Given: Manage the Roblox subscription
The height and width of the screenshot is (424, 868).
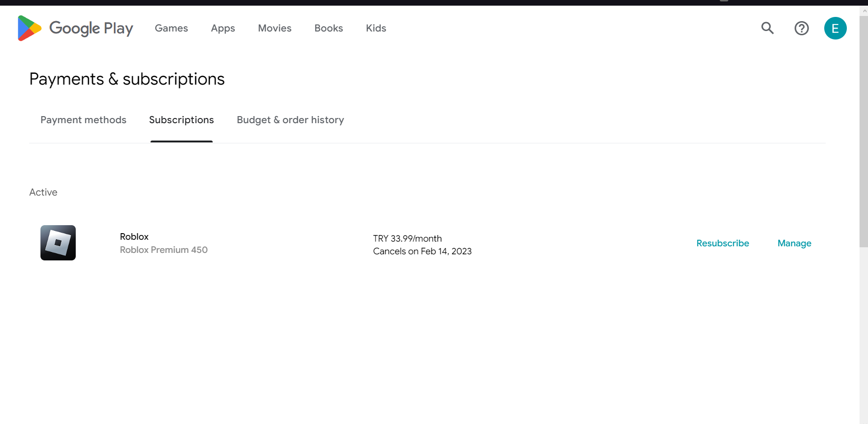Looking at the screenshot, I should [x=794, y=243].
